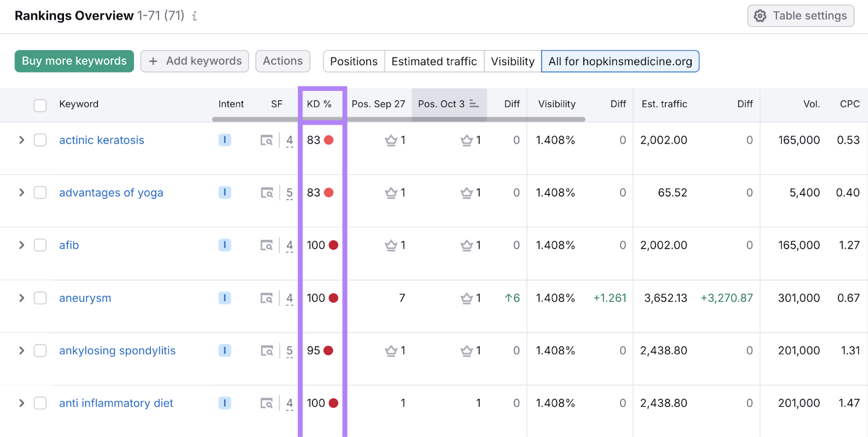Open SERP features icon for aneurysm

[x=266, y=299]
